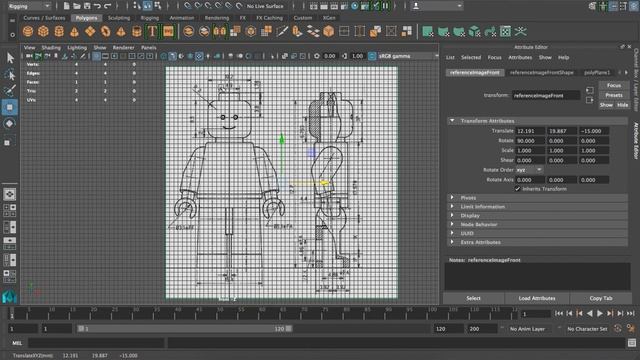Click the Undo arrow icon
This screenshot has height=360, width=640.
click(x=97, y=6)
